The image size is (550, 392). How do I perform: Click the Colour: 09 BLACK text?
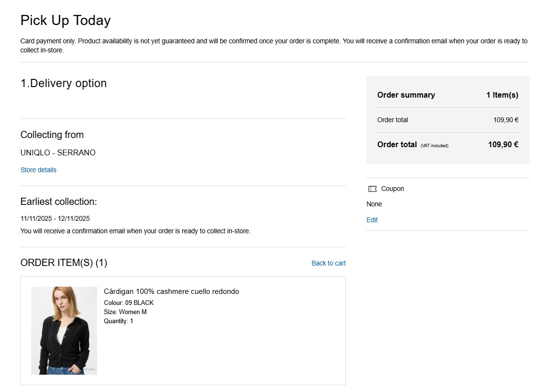coord(129,303)
